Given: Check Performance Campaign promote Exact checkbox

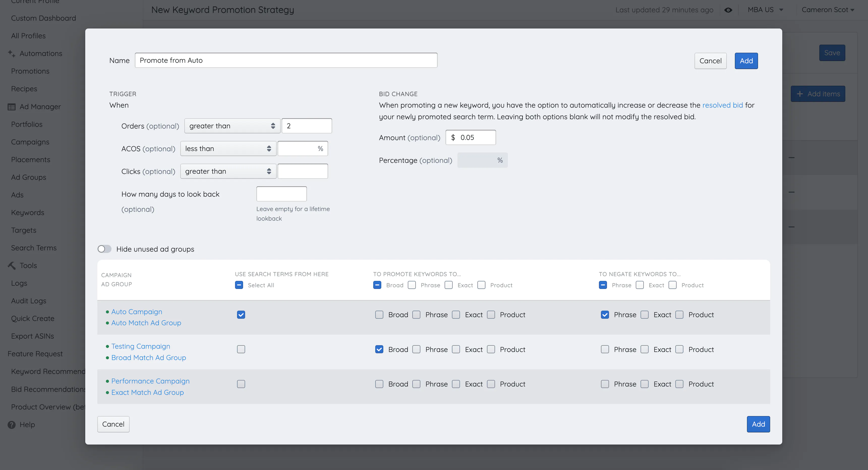Looking at the screenshot, I should click(x=456, y=384).
